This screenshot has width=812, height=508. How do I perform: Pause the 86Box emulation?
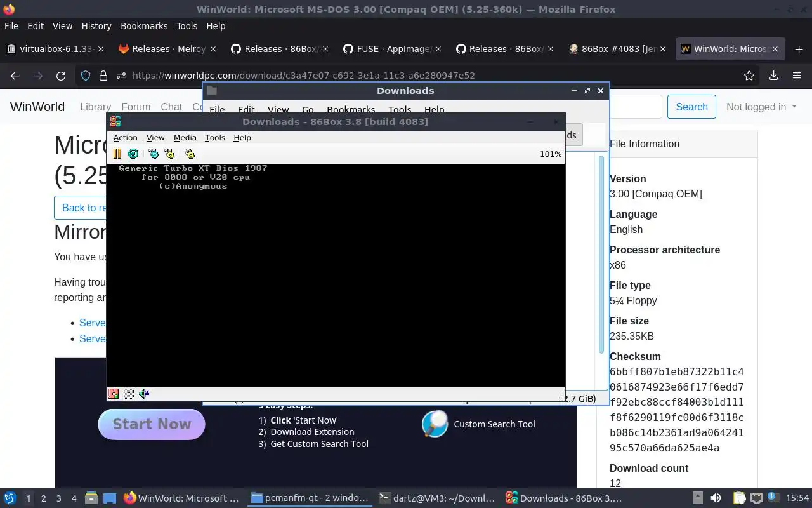point(117,154)
